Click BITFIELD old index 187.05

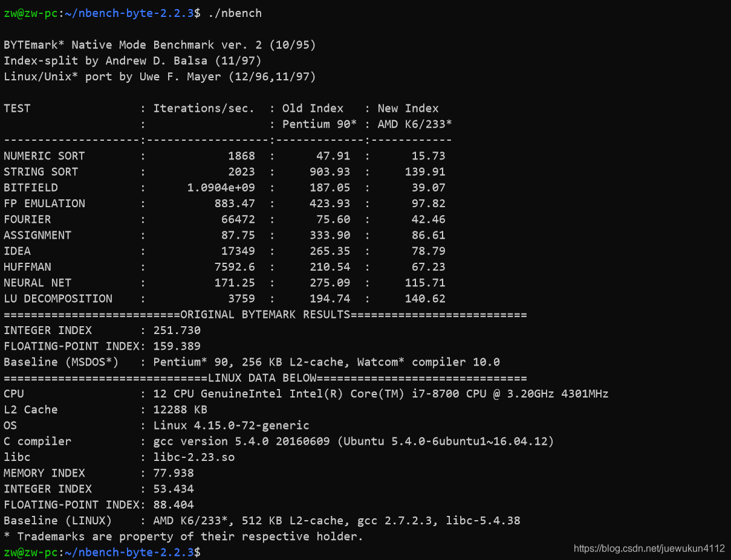tap(330, 188)
